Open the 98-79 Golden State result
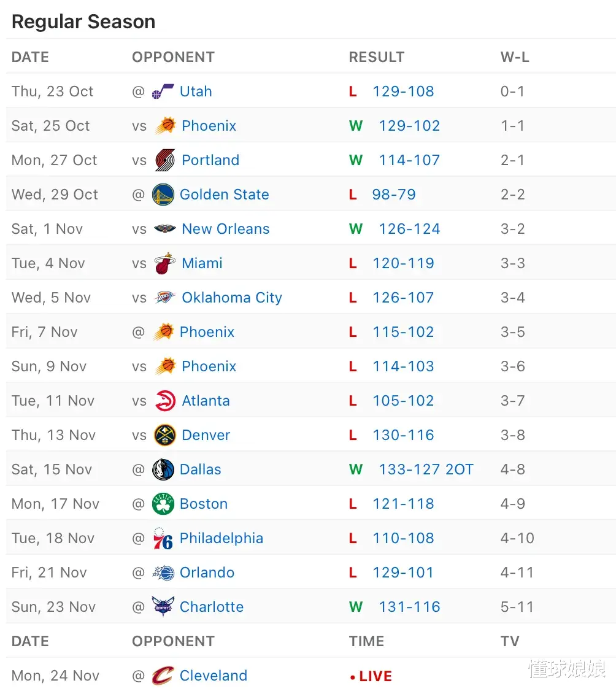This screenshot has height=691, width=616. click(x=394, y=195)
